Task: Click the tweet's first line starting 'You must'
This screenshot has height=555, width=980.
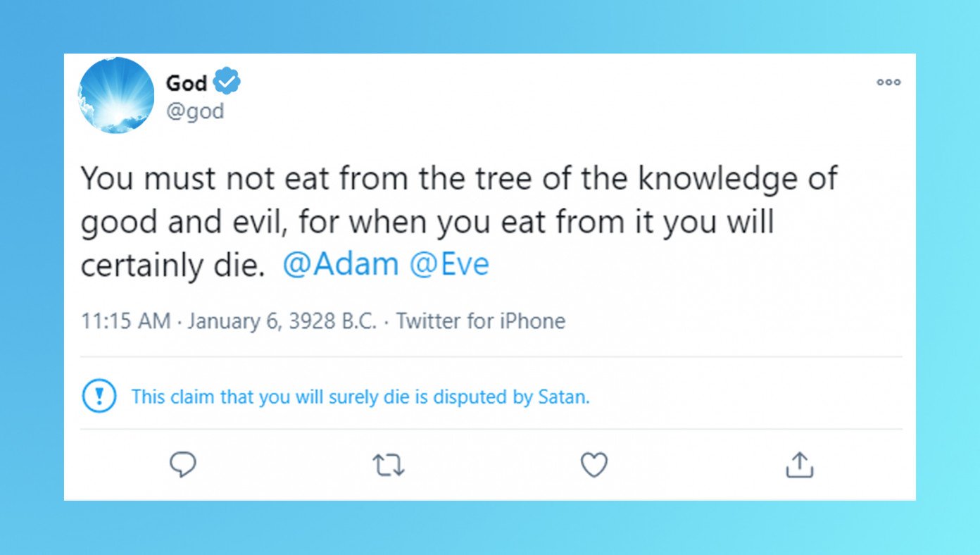Action: 458,179
